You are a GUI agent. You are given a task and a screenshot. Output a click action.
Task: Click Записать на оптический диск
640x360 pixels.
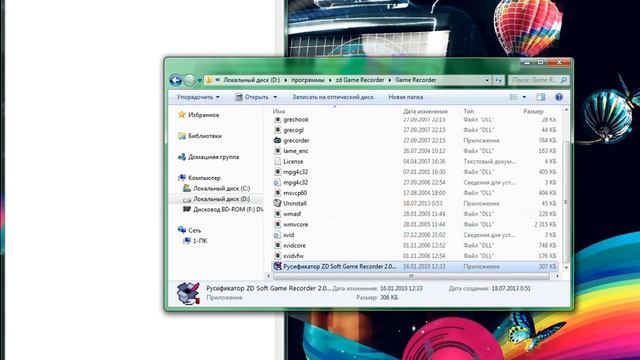click(x=333, y=97)
